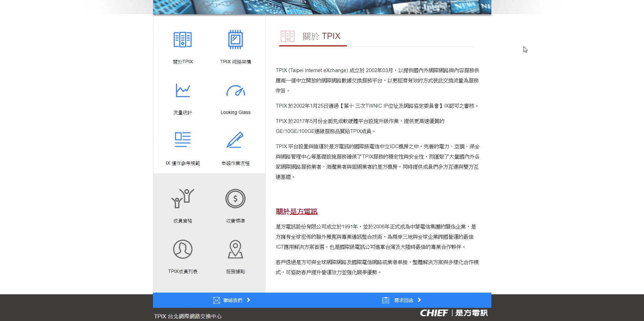
Task: Click the paragraph starting 是方電訊股份有限公司成立於1991年
Action: coord(376,237)
